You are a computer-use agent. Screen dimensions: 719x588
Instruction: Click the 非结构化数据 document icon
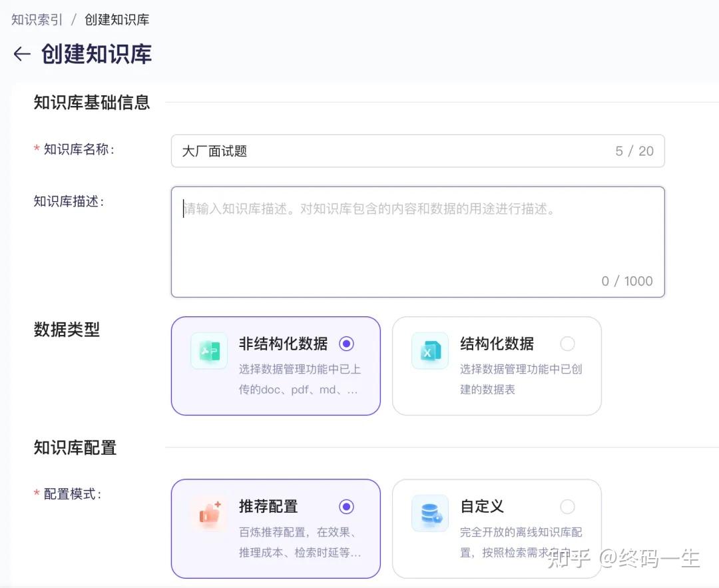pos(209,350)
